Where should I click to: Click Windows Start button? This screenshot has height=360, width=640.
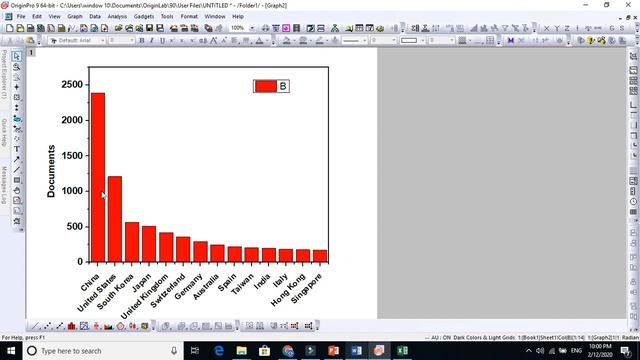[x=11, y=351]
